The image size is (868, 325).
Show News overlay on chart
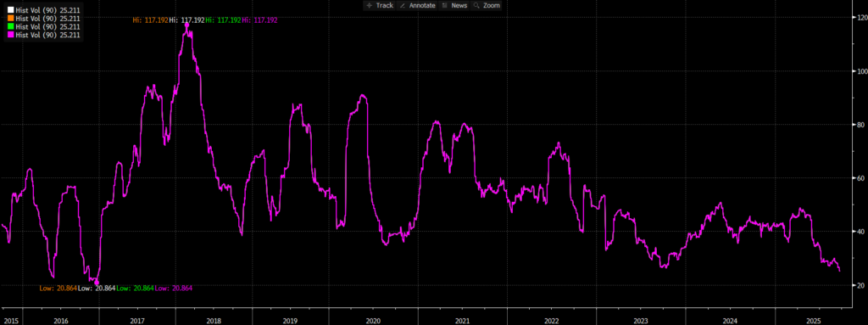[x=454, y=6]
